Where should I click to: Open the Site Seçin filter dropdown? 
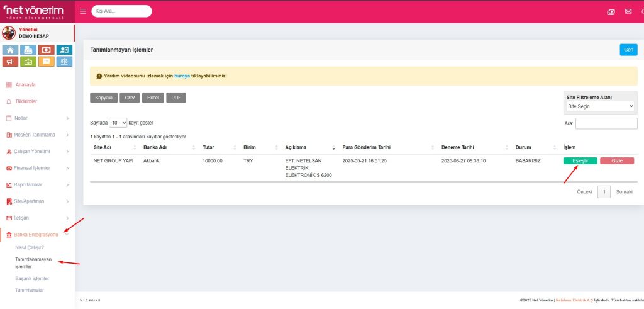point(600,106)
